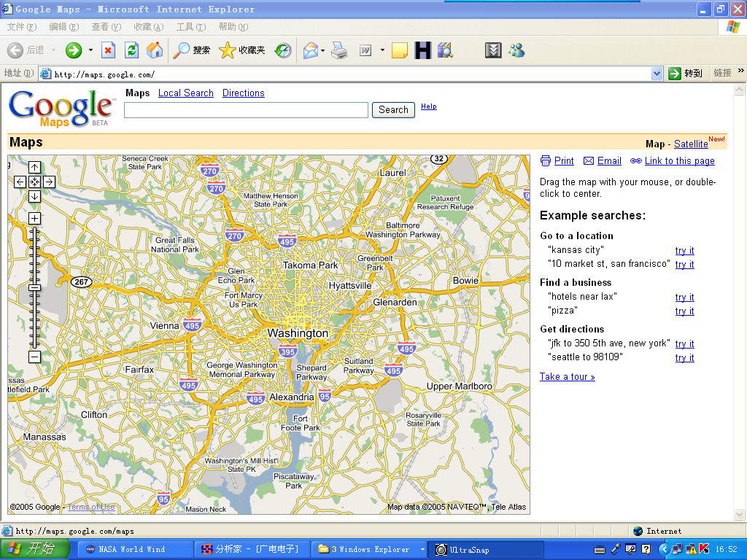Click the browser Stop toolbar icon
747x560 pixels.
click(x=108, y=50)
